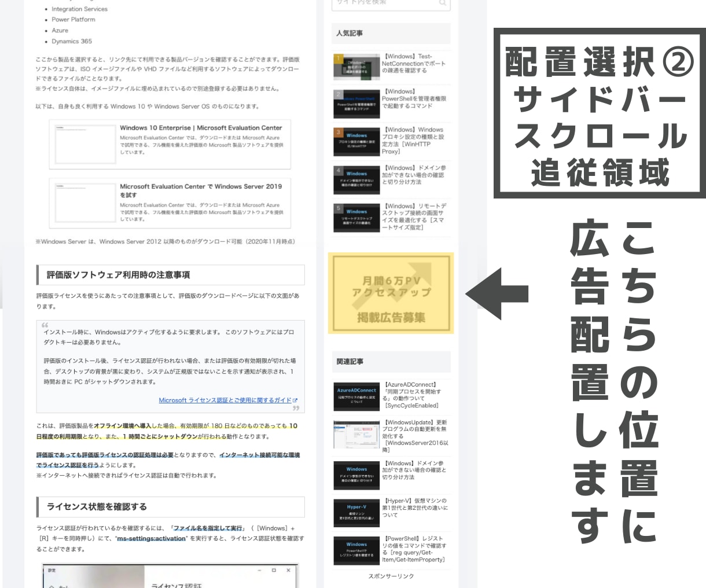
Task: Click the rank 2 PowerShell article thumbnail
Action: click(x=356, y=104)
